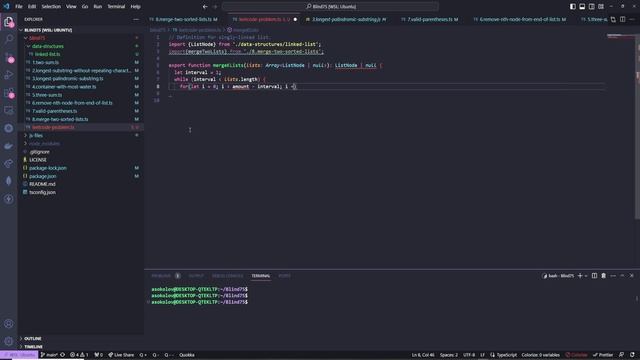Switch to the Problems panel tab
The height and width of the screenshot is (360, 640).
(x=161, y=276)
